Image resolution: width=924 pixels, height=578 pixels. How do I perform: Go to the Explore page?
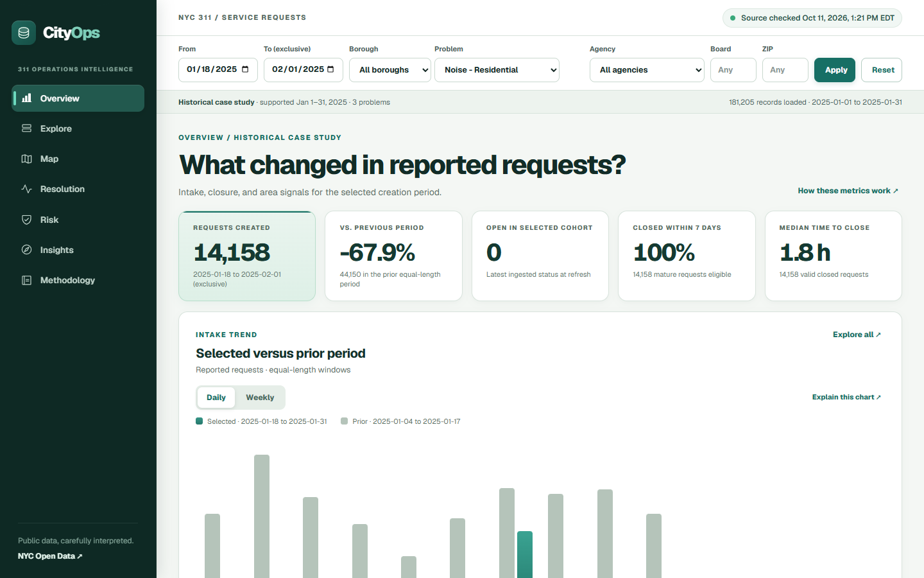click(x=78, y=128)
